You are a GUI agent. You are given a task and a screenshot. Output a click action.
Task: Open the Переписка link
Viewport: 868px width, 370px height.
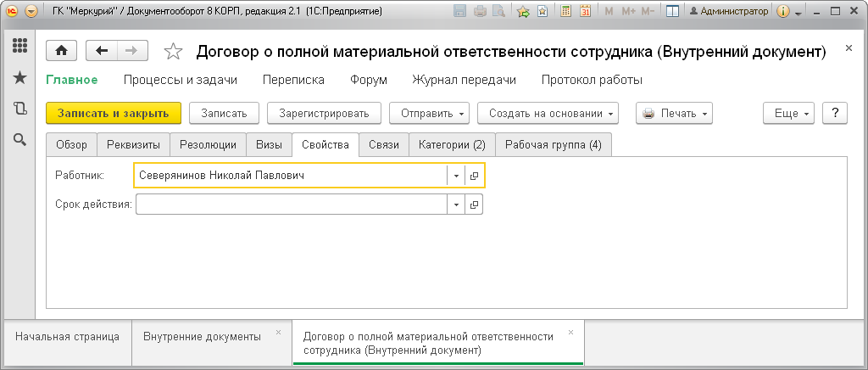pos(293,80)
